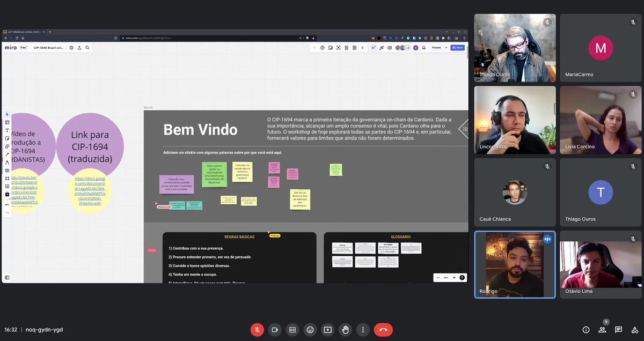Open Miro board settings gear
Viewport: 644px width, 341px height.
click(71, 48)
